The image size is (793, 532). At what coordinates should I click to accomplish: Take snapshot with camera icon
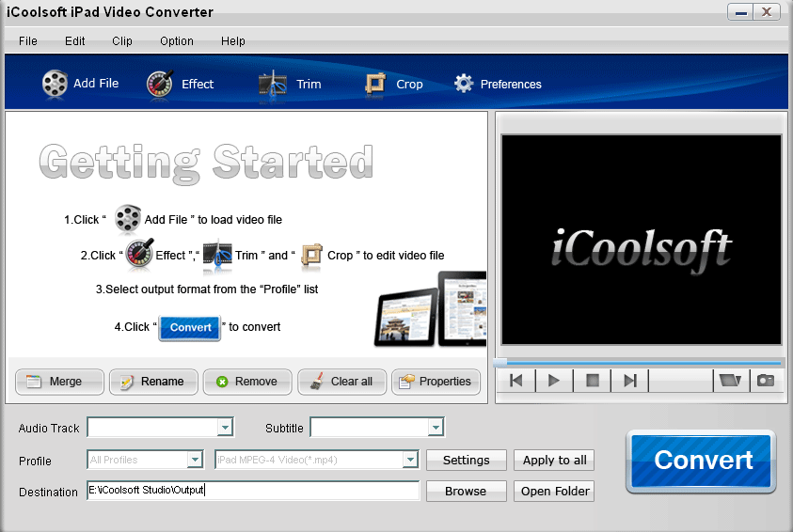point(766,381)
